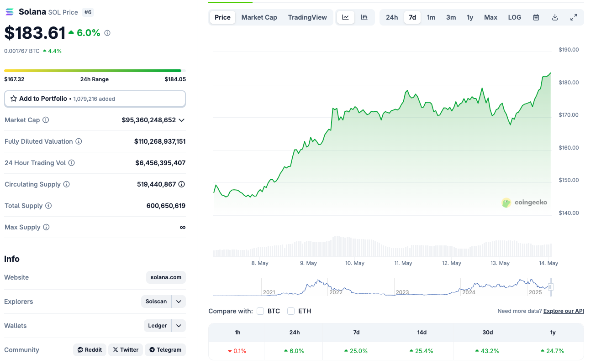Click the chart range navigator handle
This screenshot has height=364, width=601.
(x=551, y=287)
